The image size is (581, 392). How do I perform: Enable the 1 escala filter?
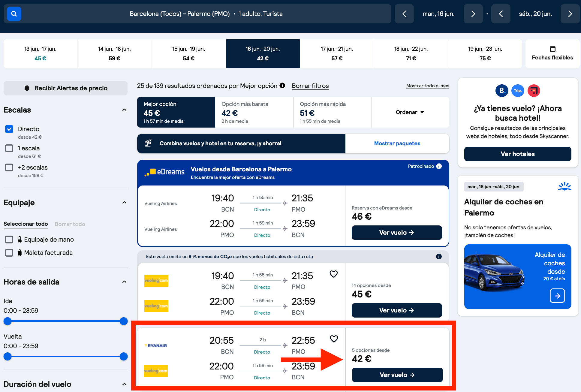tap(9, 148)
